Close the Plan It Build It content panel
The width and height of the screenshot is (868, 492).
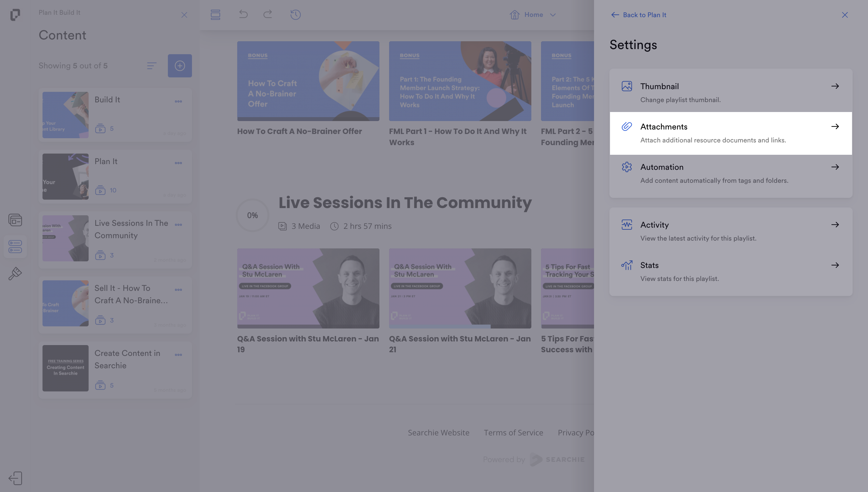pyautogui.click(x=184, y=15)
